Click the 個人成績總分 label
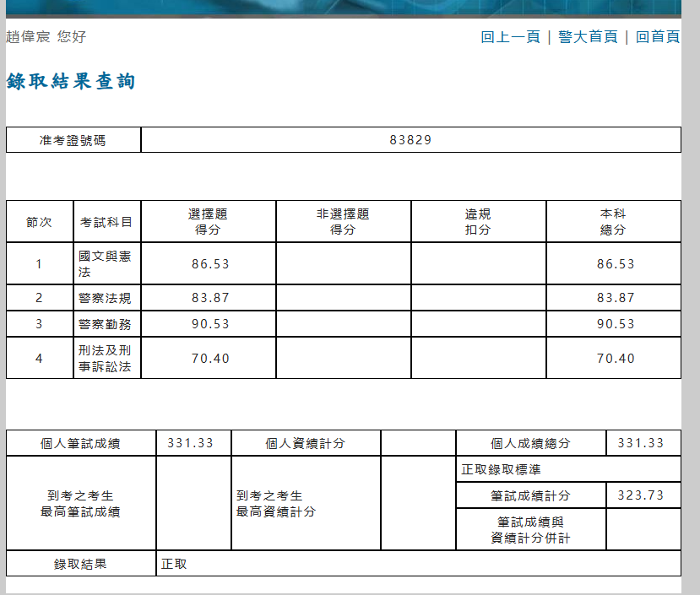This screenshot has width=700, height=595. (530, 443)
